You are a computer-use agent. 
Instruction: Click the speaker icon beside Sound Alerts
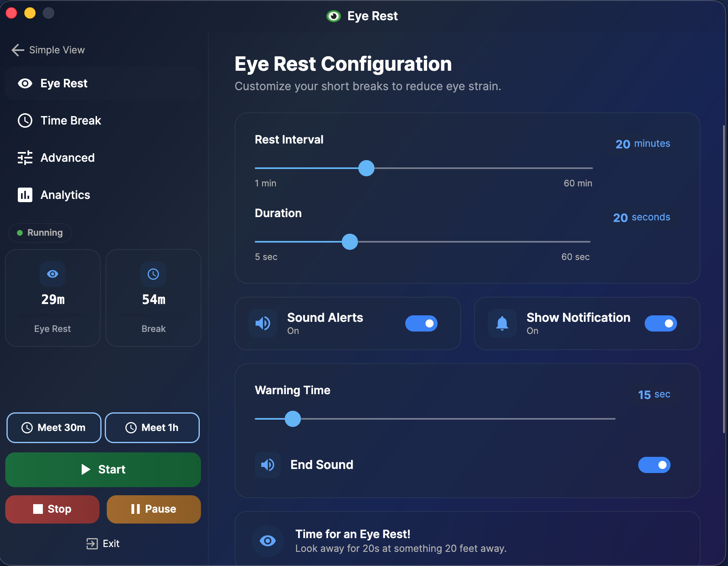[263, 323]
